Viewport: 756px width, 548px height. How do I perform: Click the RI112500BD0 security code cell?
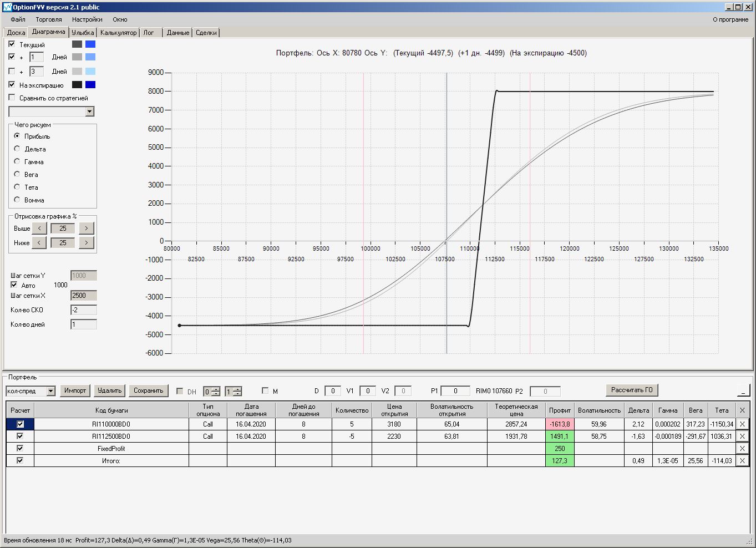111,437
